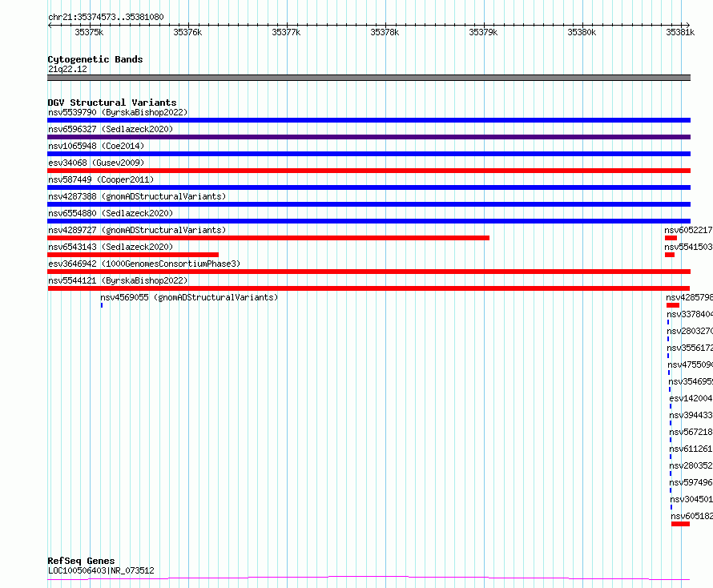Click the red bar of esv34068 (Gusev2009)
This screenshot has width=713, height=588.
(369, 171)
